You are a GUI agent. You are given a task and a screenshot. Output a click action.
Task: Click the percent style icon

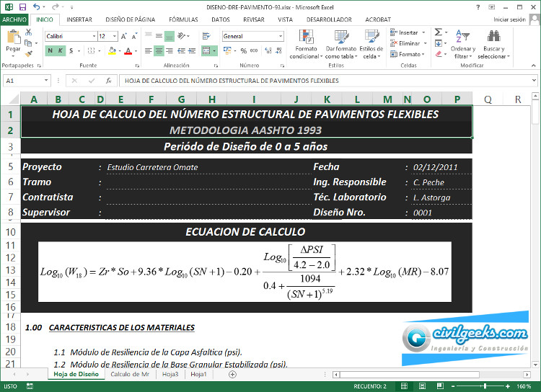243,50
